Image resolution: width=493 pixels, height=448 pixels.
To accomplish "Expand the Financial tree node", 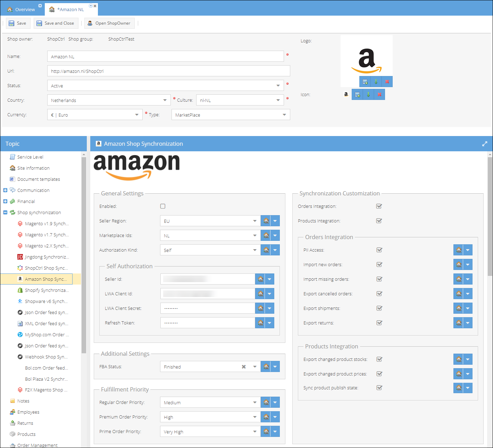I will tap(5, 201).
